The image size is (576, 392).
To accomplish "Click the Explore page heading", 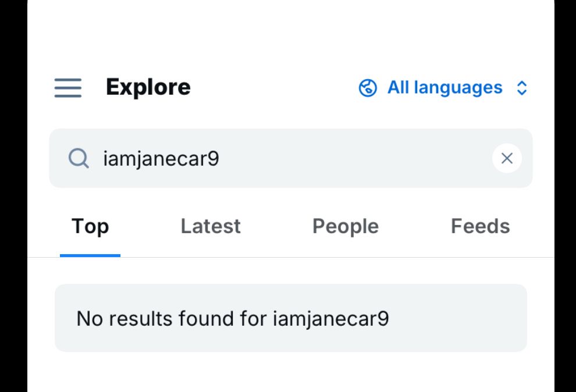I will [148, 88].
